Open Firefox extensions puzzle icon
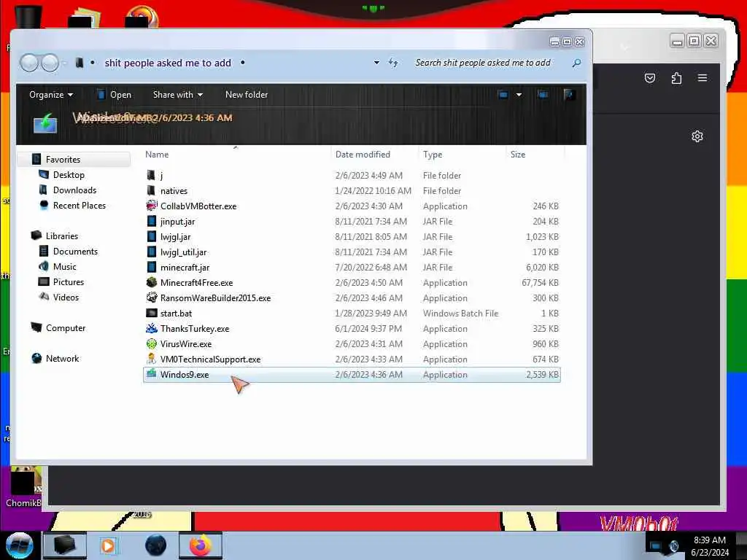This screenshot has height=560, width=747. point(676,78)
